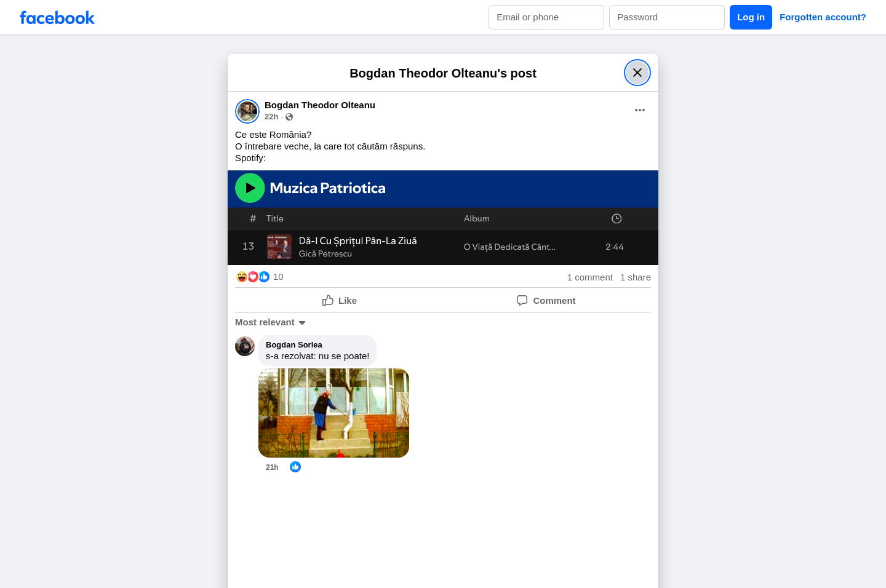886x588 pixels.
Task: Open the image attached to Sorlea's comment
Action: coord(333,413)
